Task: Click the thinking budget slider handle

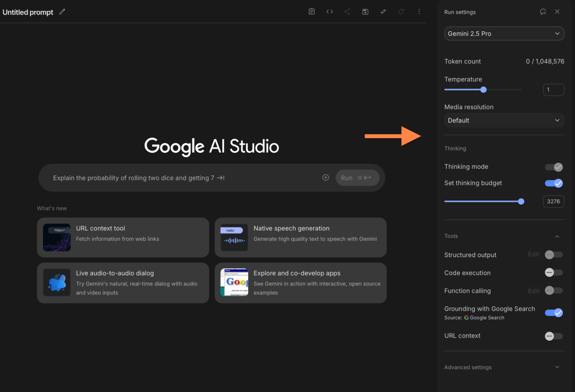Action: coord(521,201)
